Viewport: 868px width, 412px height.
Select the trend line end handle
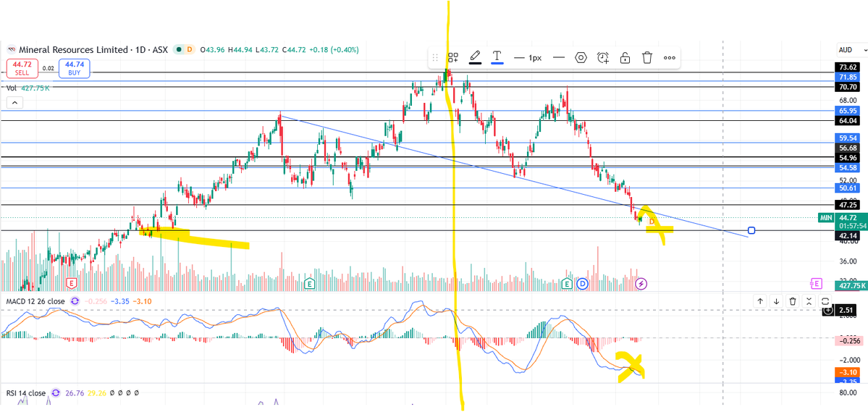(751, 230)
